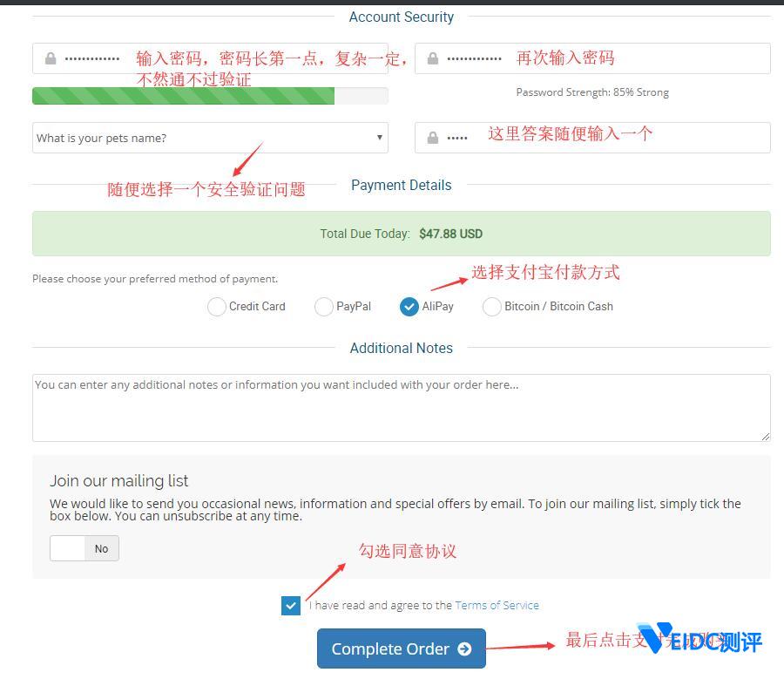The image size is (784, 679).
Task: Pick Bitcoin / Bitcoin Cash payment option
Action: [x=492, y=307]
